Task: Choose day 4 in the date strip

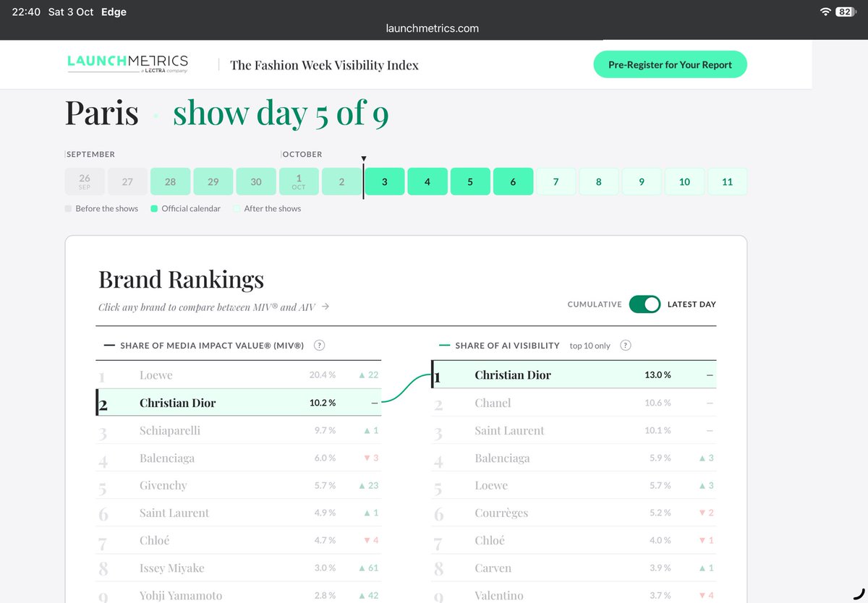Action: 427,181
